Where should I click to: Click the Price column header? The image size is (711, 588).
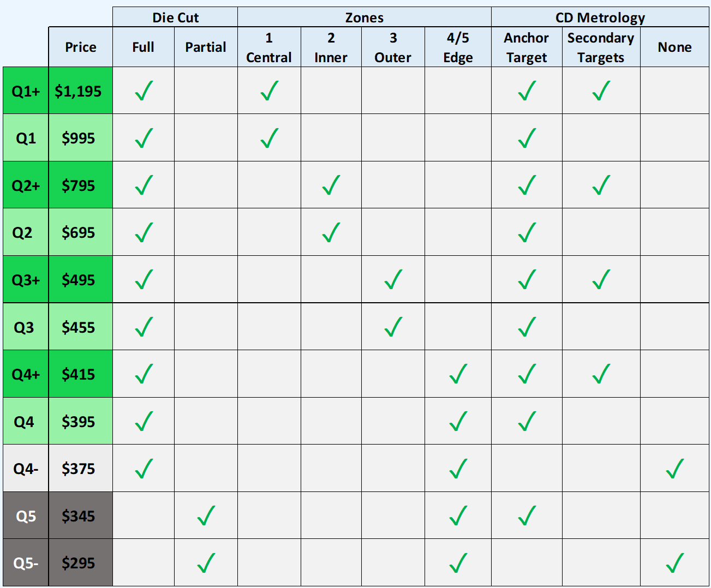[x=81, y=47]
